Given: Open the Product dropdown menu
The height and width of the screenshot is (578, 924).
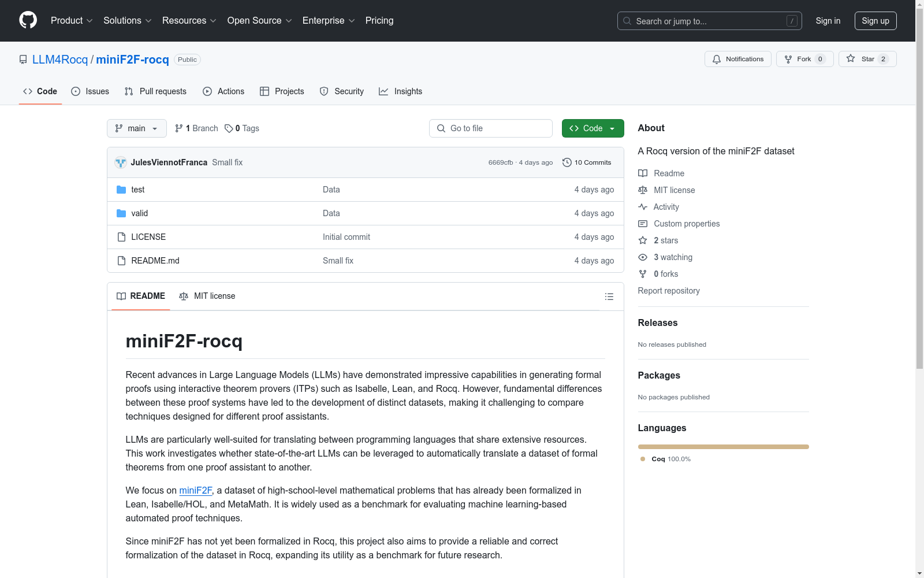Looking at the screenshot, I should click(x=72, y=21).
